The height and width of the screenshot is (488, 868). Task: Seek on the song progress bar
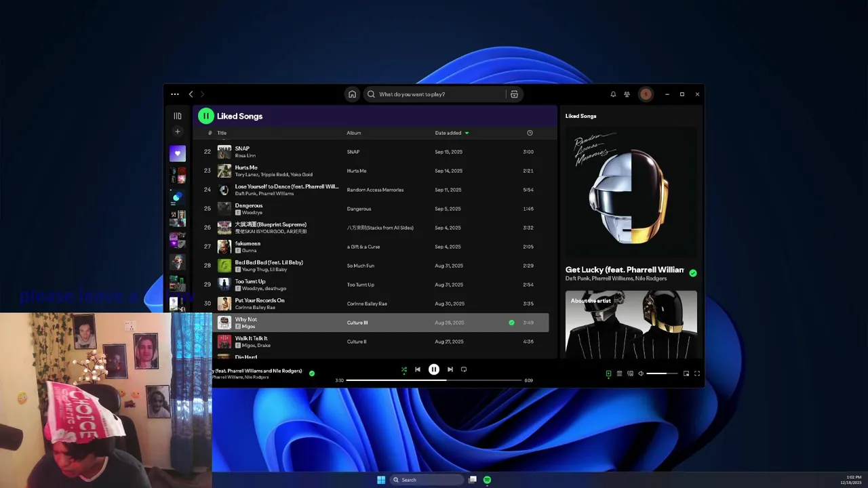(x=434, y=380)
